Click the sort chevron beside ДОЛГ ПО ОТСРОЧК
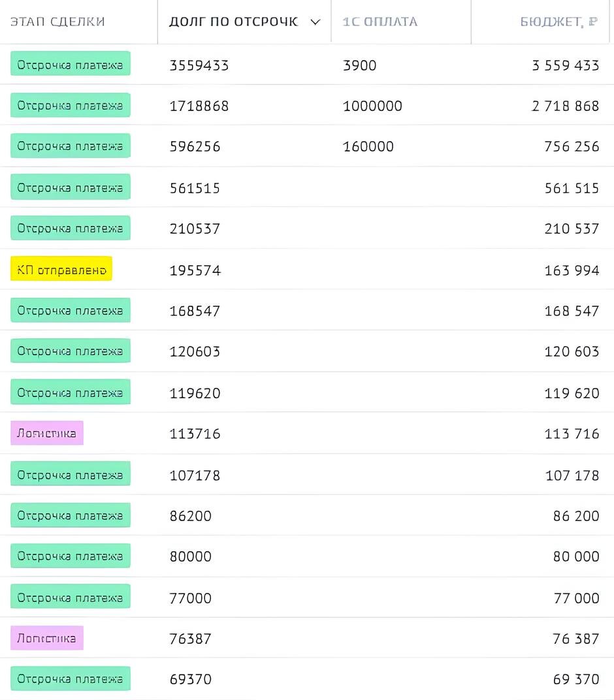 315,22
